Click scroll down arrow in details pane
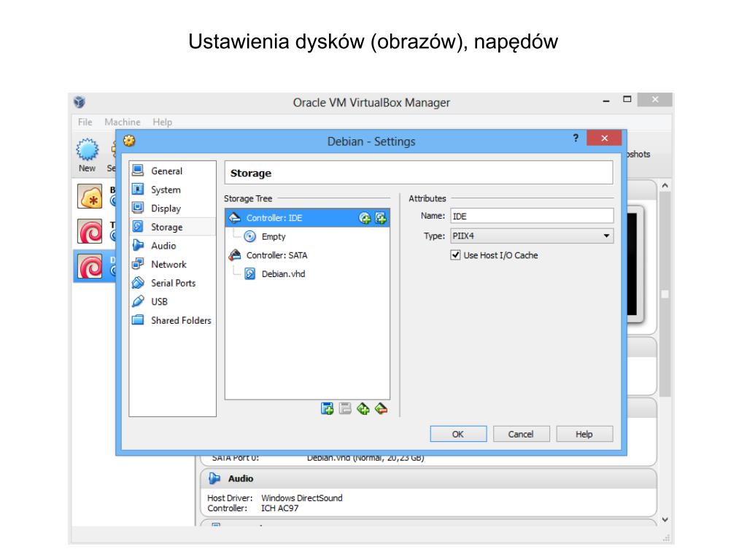 (665, 519)
